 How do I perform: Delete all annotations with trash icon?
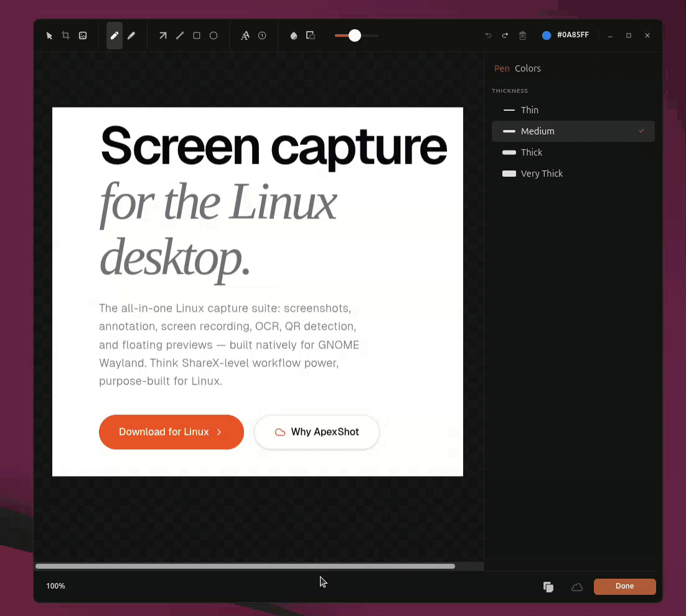[522, 35]
